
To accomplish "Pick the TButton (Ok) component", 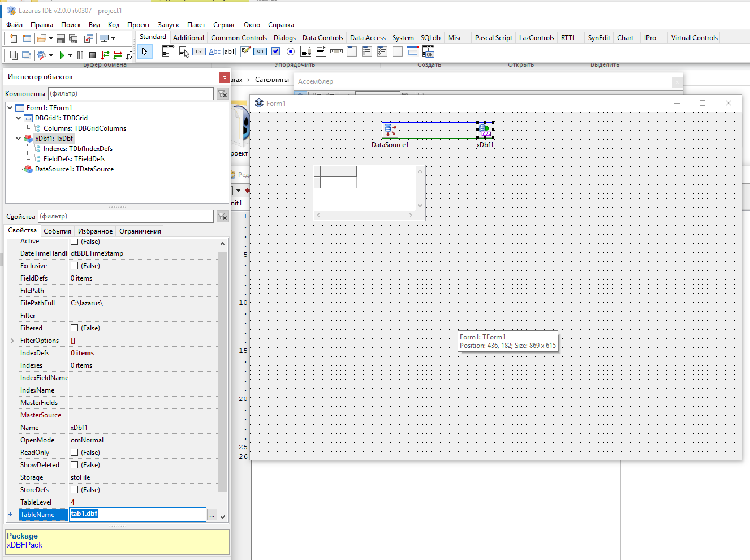I will [x=199, y=51].
